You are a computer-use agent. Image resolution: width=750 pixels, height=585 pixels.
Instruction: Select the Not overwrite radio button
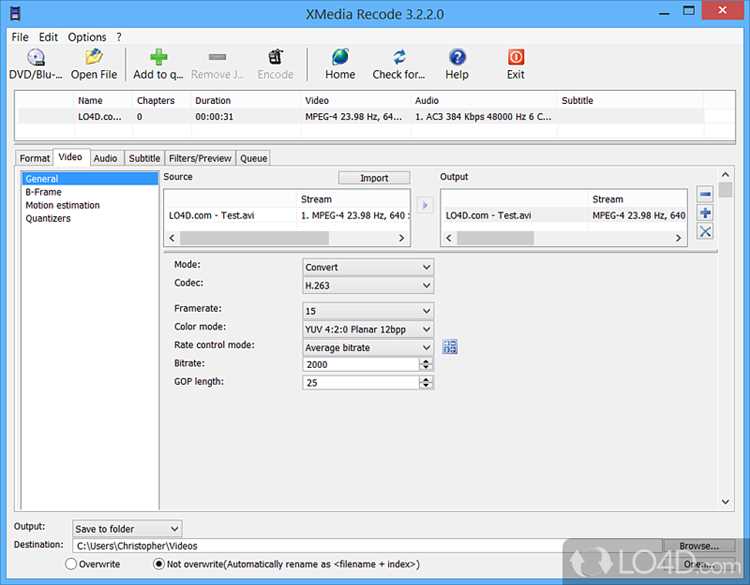click(x=159, y=564)
